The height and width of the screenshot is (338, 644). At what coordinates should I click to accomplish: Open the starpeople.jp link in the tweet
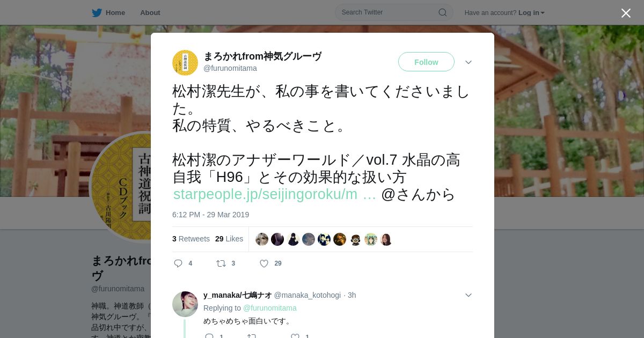coord(274,194)
